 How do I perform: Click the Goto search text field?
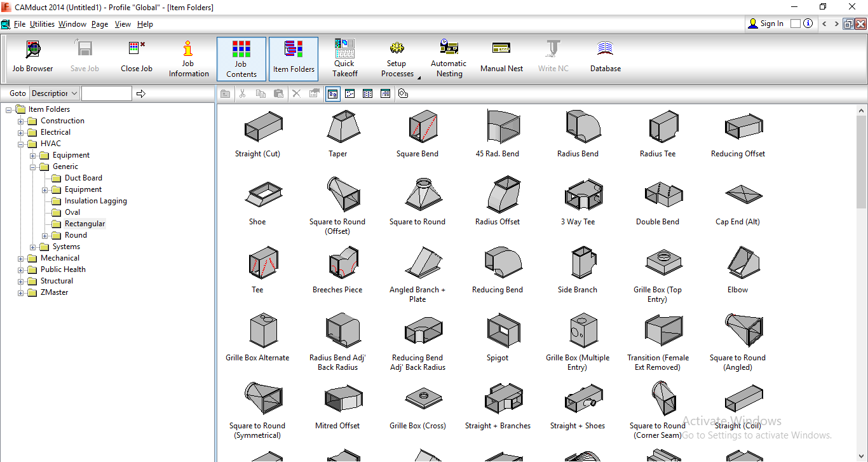pos(107,93)
